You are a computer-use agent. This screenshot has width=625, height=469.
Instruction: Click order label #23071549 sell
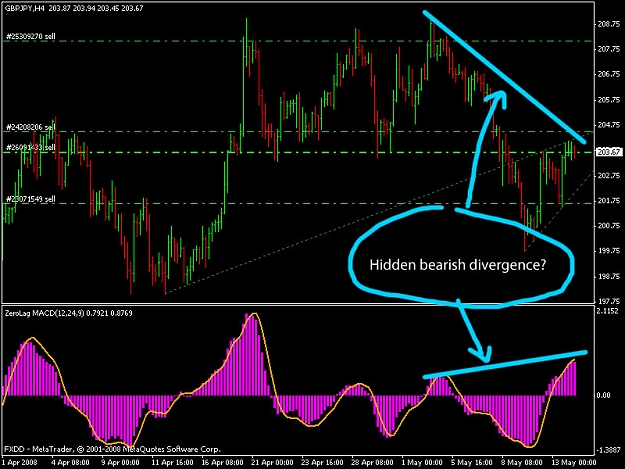click(x=31, y=199)
